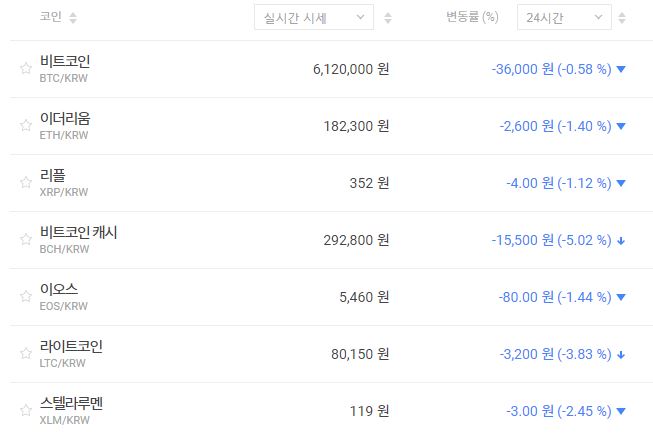
Task: Star Ripple as a favorite
Action: pos(26,183)
